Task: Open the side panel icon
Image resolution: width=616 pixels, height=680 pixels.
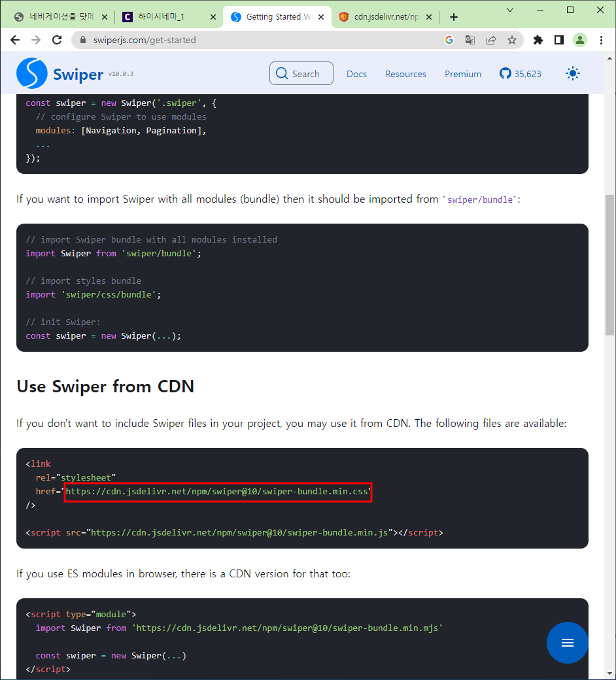Action: tap(559, 40)
